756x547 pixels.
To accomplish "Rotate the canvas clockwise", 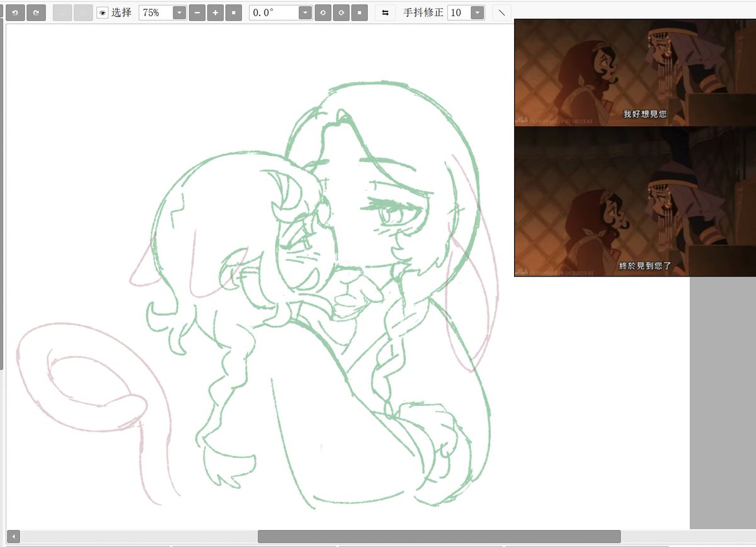I will pyautogui.click(x=341, y=13).
